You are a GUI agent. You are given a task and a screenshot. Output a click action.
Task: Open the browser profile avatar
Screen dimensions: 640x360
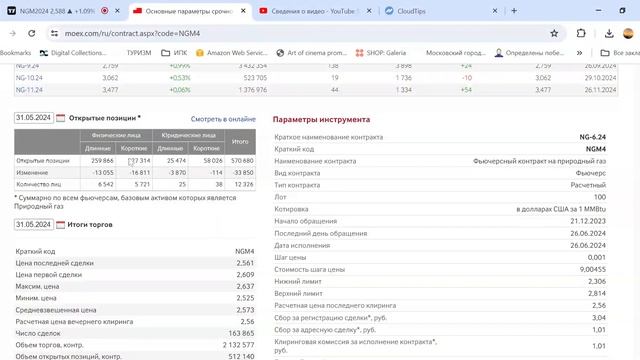click(x=628, y=33)
